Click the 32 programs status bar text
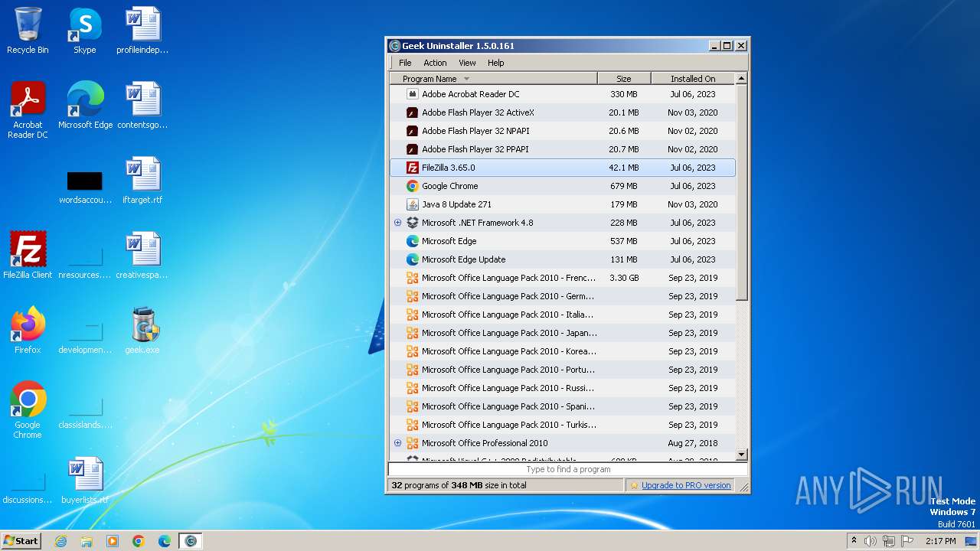 (459, 485)
